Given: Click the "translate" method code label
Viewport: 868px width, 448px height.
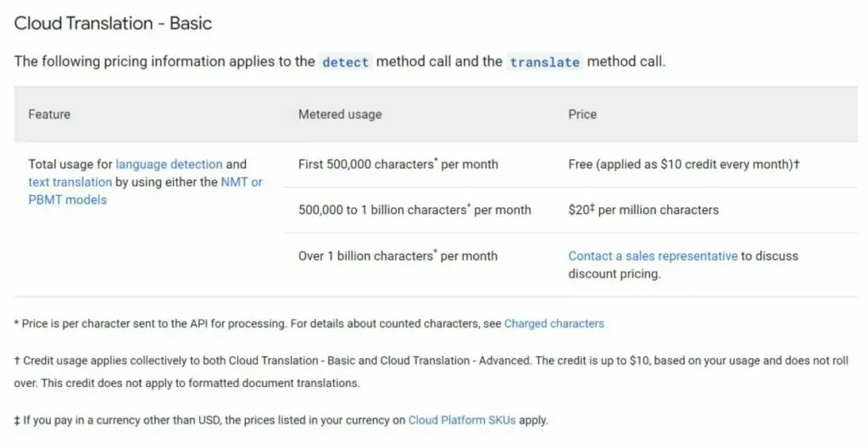Looking at the screenshot, I should [544, 62].
